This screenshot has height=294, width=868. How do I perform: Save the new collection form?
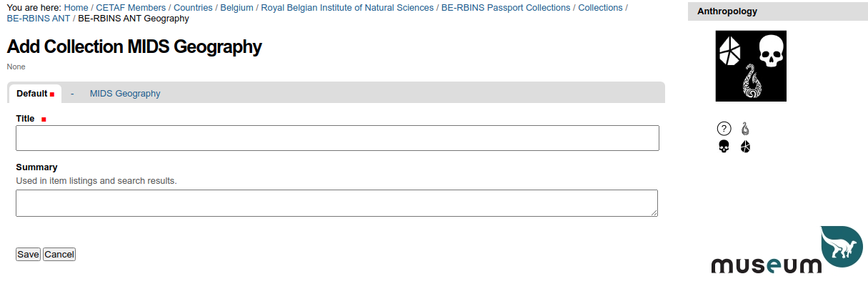(28, 255)
